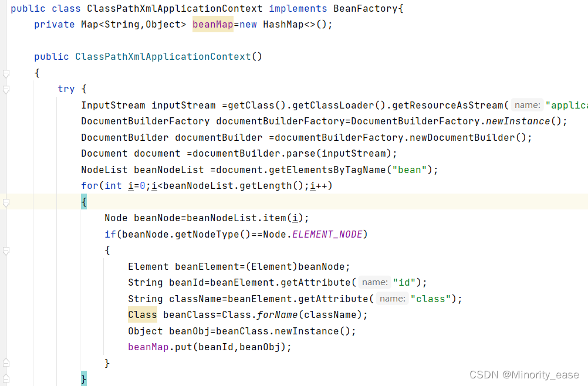Click the BeanFactory interface name
588x386 pixels.
coord(366,9)
